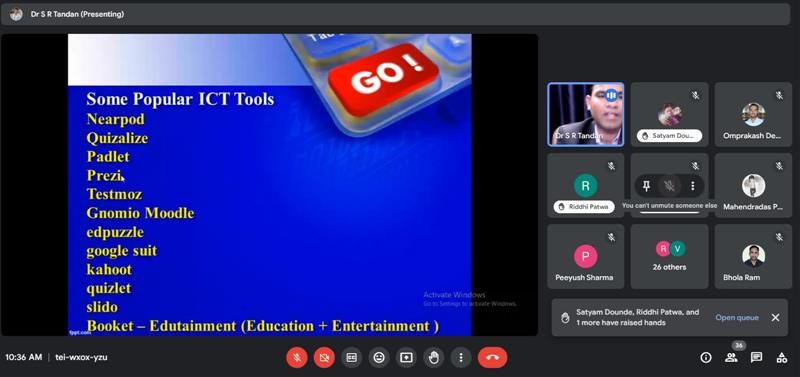The height and width of the screenshot is (377, 800).
Task: Leave the call with red hang-up button
Action: [x=492, y=358]
